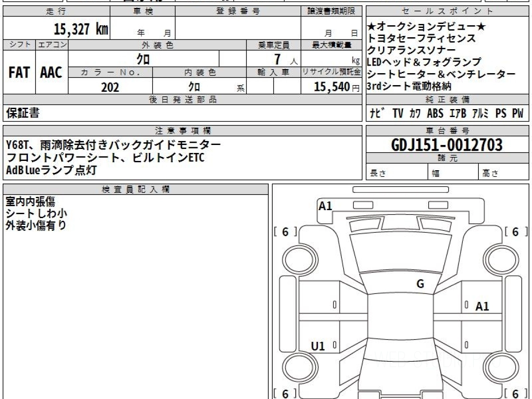Select the エアB airbag code
Image resolution: width=532 pixels, height=399 pixels.
coord(458,114)
